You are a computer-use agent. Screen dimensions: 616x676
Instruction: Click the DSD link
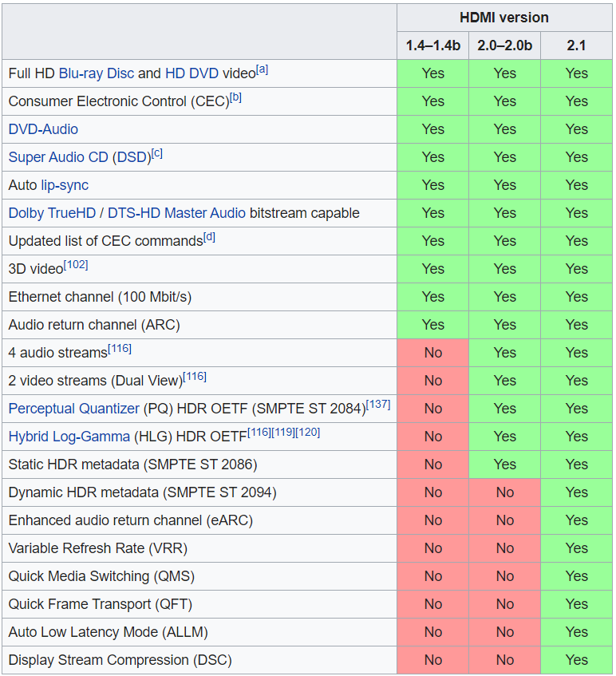click(132, 157)
